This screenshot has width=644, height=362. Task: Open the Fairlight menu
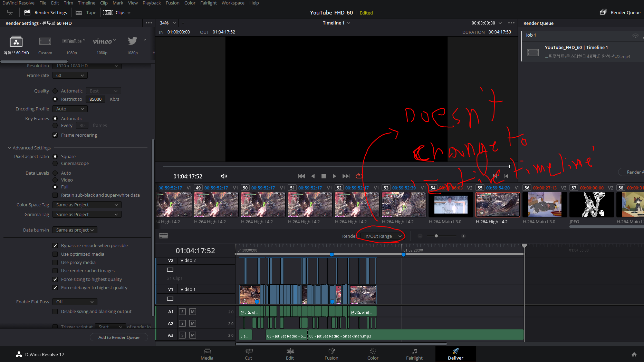pos(209,3)
